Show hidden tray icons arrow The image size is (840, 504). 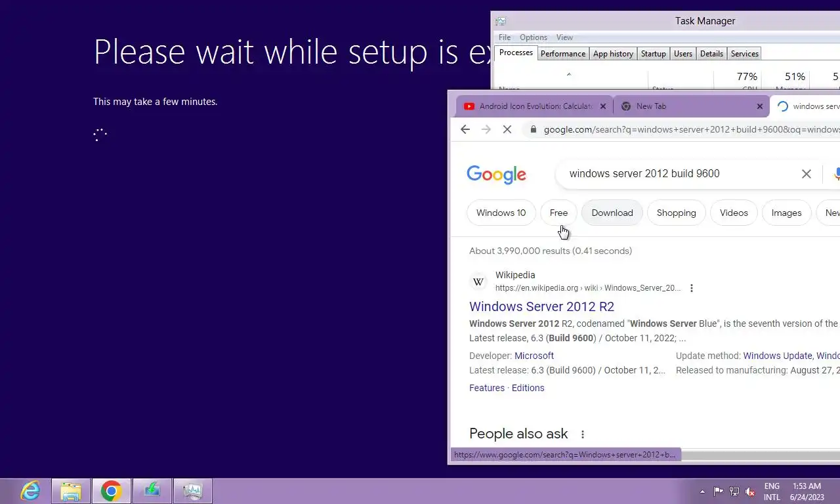click(702, 492)
